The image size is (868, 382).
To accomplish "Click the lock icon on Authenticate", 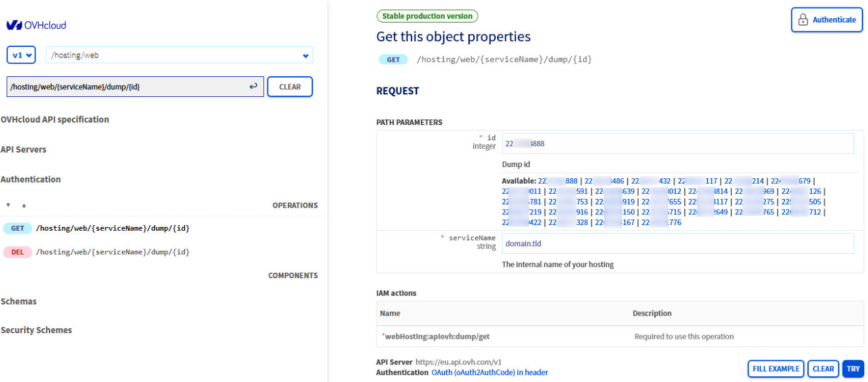I will [802, 20].
